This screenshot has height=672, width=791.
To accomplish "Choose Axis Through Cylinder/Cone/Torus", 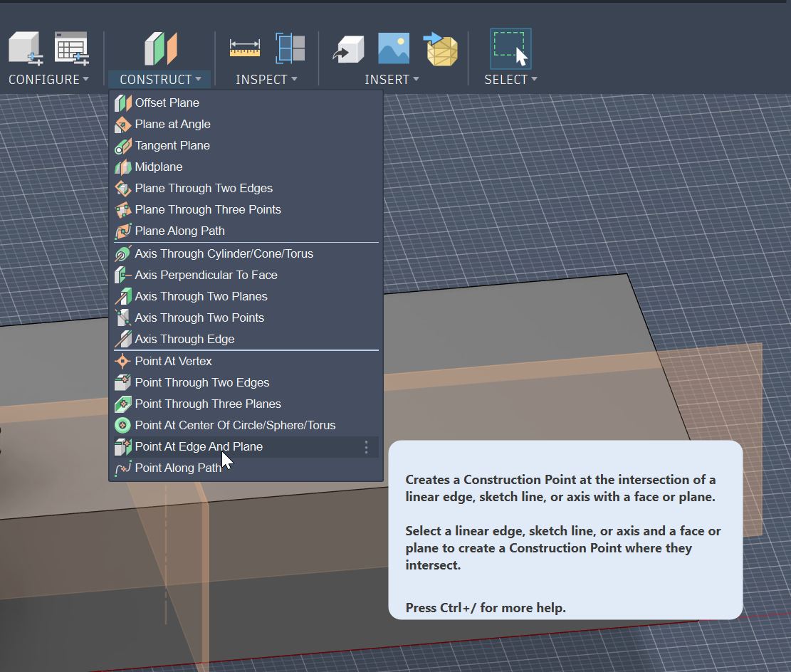I will (246, 253).
